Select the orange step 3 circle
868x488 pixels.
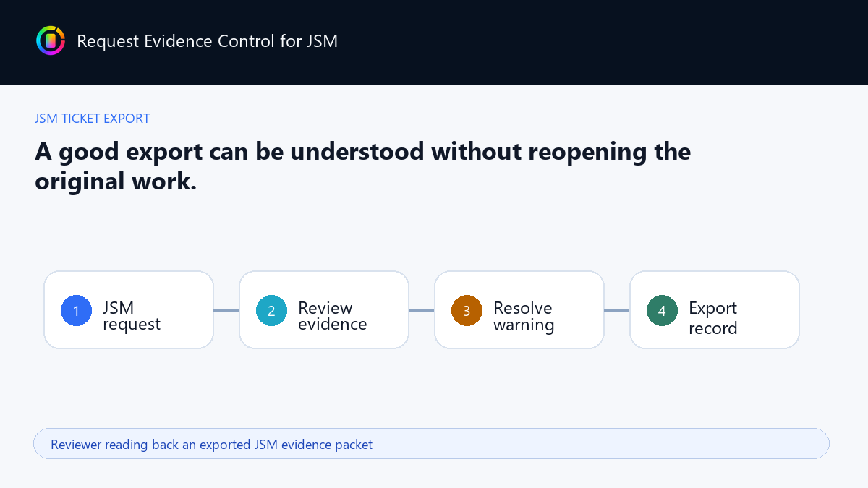467,310
